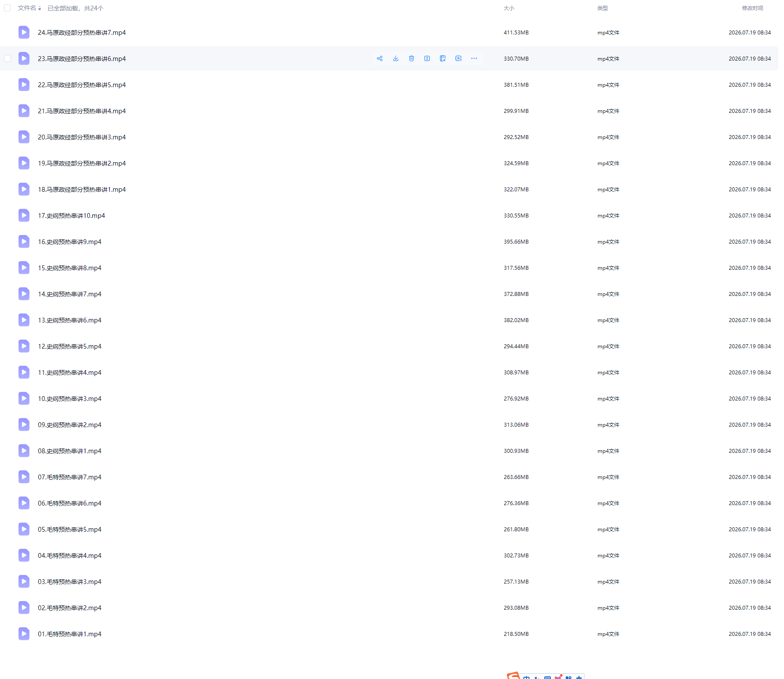
Task: Open file name 08.史纲预热串讲1.mp4
Action: pos(70,451)
